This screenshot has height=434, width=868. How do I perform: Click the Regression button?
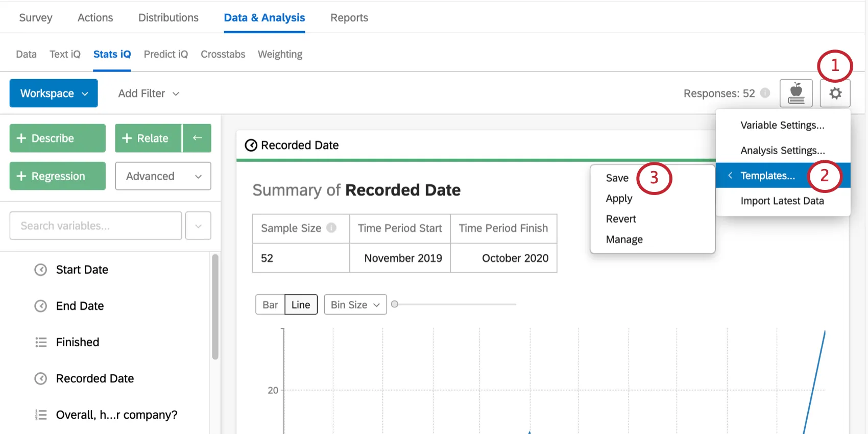point(57,176)
